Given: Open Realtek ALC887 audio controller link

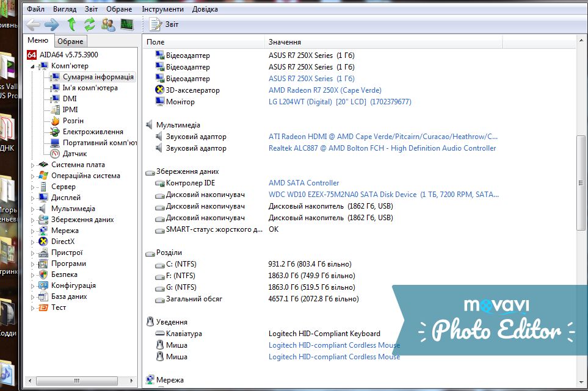Looking at the screenshot, I should click(382, 148).
